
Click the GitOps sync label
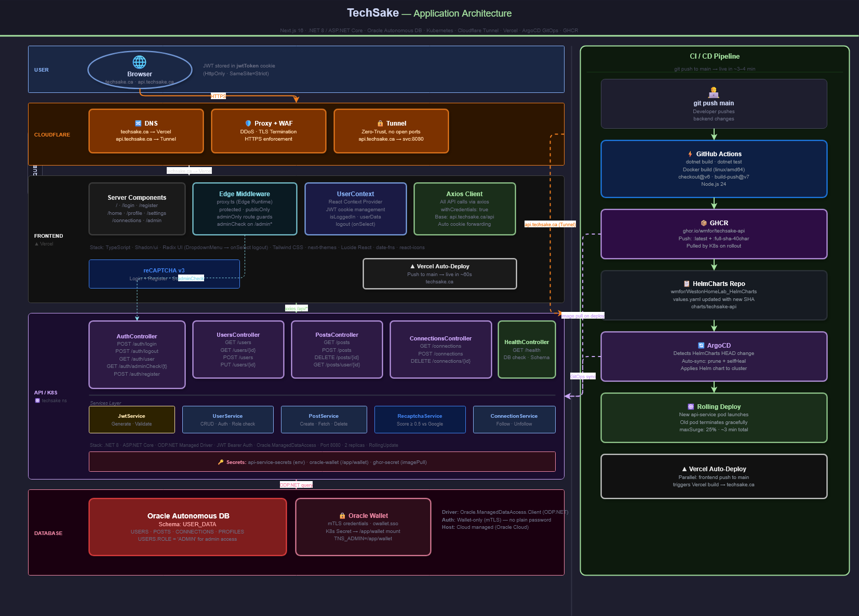pyautogui.click(x=583, y=376)
